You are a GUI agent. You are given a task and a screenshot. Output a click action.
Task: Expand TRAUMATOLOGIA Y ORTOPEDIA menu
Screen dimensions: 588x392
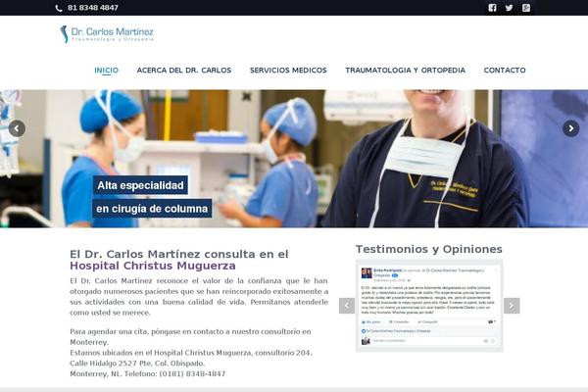[x=405, y=71]
